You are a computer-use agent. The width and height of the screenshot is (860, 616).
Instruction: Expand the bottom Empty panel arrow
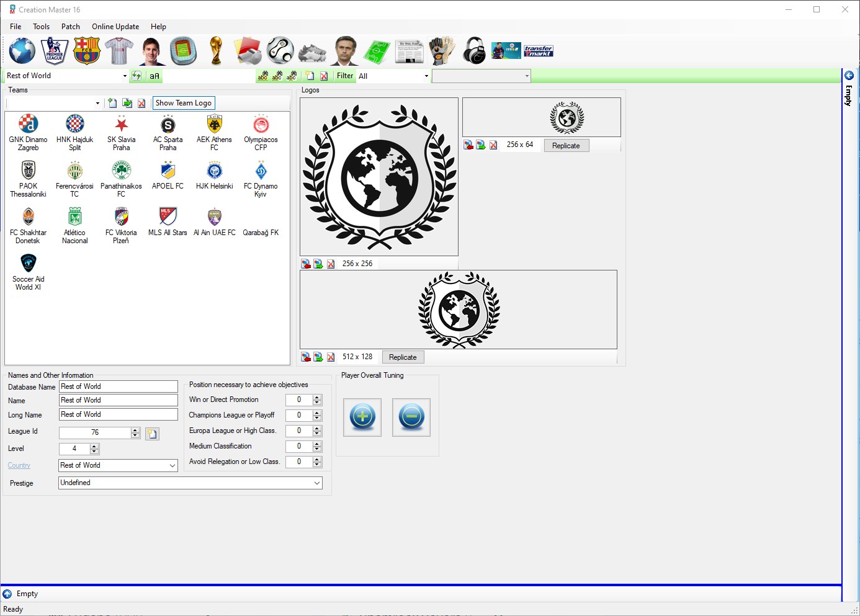[x=7, y=594]
